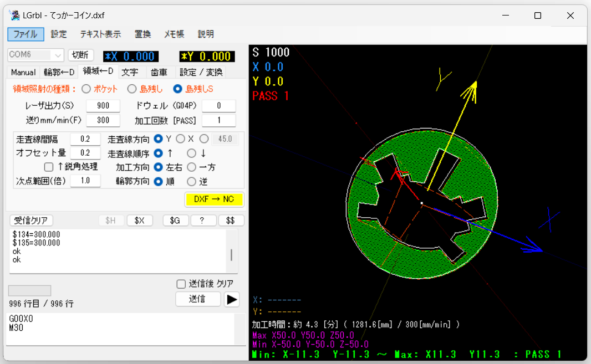
Task: Switch to the Manual tab
Action: 23,72
